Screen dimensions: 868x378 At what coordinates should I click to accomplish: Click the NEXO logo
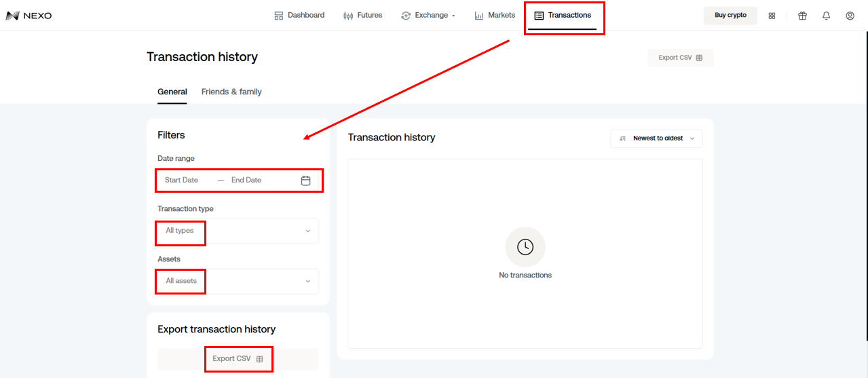pyautogui.click(x=29, y=16)
